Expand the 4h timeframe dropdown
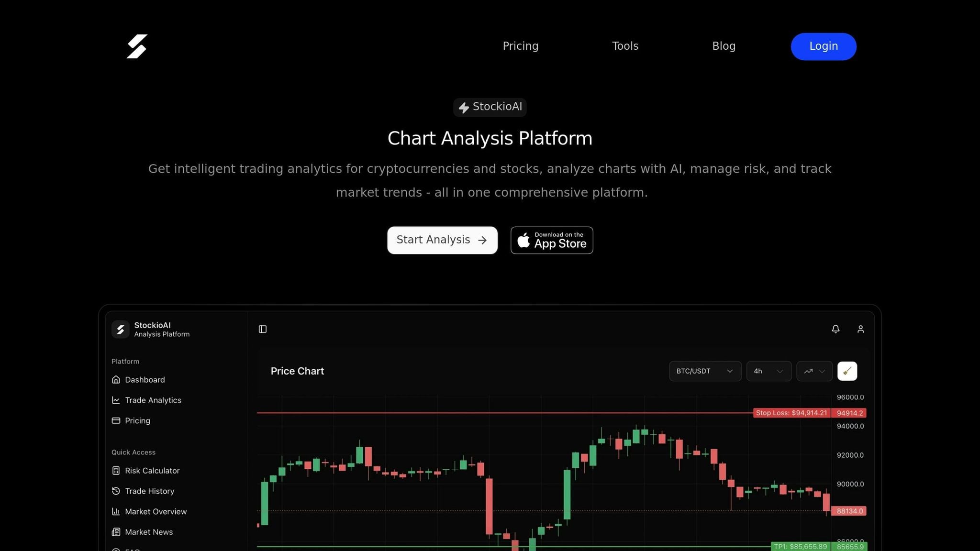The width and height of the screenshot is (980, 551). [768, 371]
